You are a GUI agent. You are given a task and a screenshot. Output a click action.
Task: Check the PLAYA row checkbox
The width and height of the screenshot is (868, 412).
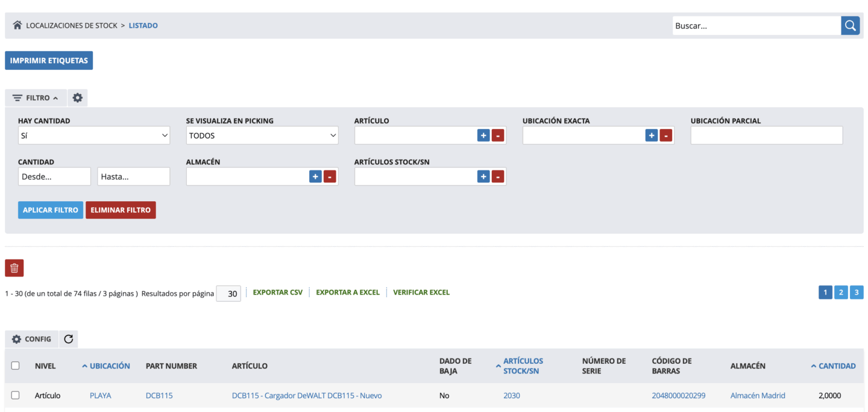tap(16, 395)
